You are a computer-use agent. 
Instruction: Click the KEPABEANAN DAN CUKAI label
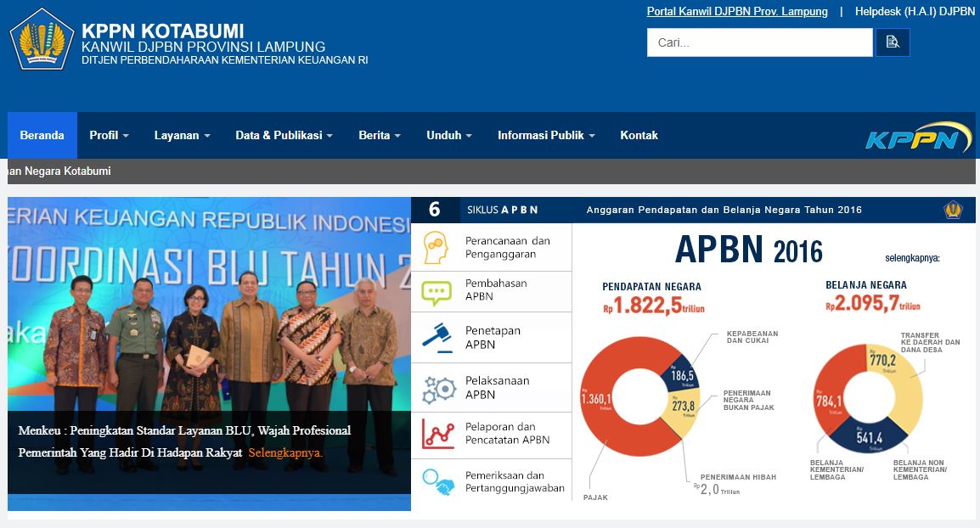(x=752, y=337)
